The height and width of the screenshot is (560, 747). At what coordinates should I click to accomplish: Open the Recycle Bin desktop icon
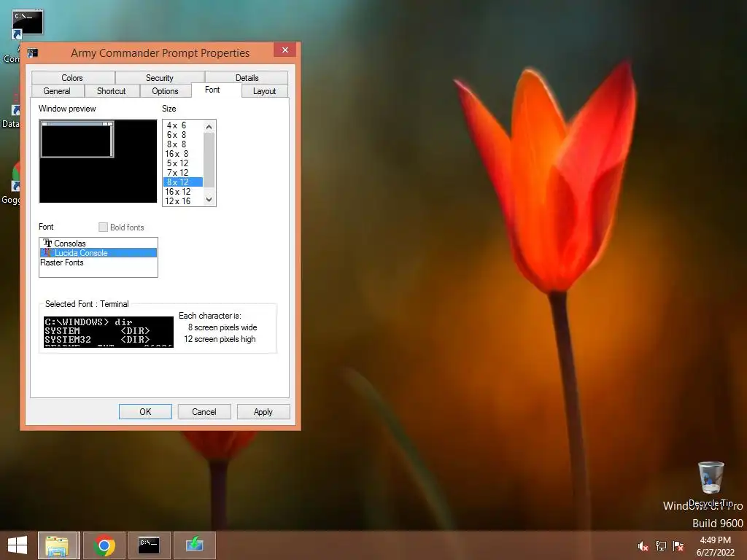coord(711,483)
